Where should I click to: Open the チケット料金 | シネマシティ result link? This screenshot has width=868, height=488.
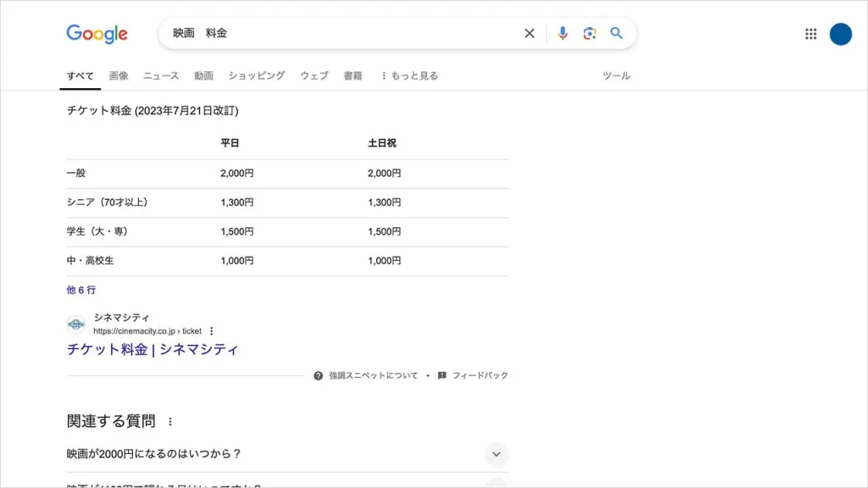tap(153, 349)
